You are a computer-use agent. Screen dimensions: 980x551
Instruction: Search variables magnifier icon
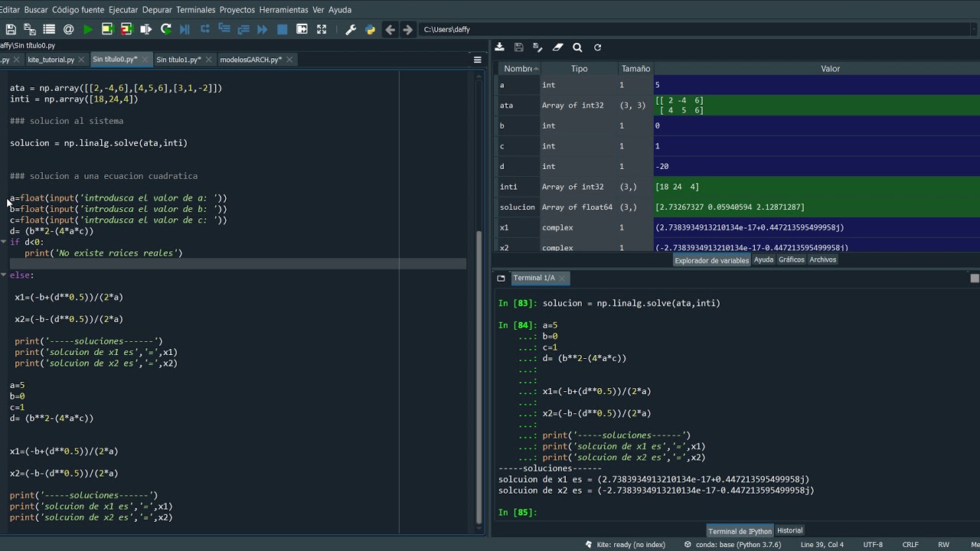(x=577, y=47)
